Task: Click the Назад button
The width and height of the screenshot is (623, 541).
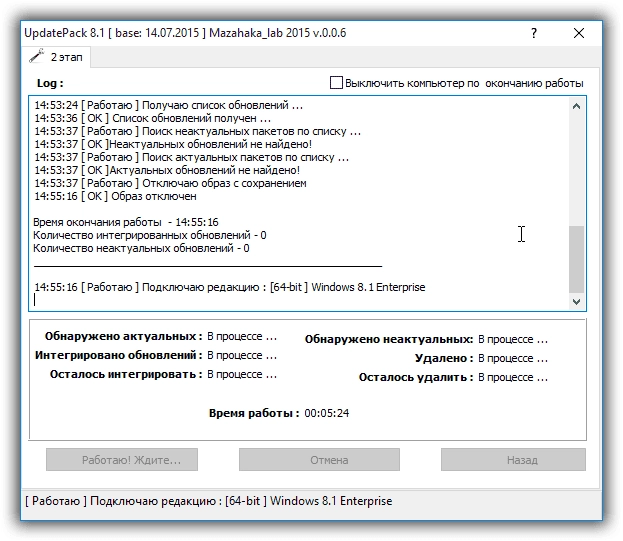Action: pos(513,460)
